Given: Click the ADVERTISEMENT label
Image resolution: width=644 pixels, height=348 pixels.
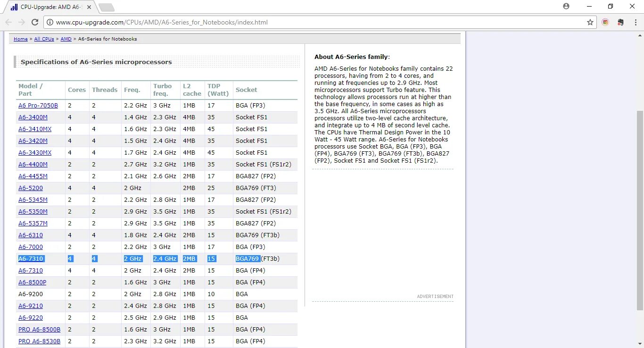Looking at the screenshot, I should pos(435,297).
